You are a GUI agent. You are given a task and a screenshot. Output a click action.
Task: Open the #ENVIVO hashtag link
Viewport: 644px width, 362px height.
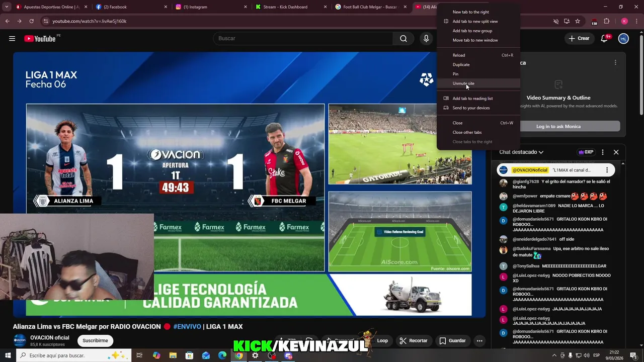187,326
